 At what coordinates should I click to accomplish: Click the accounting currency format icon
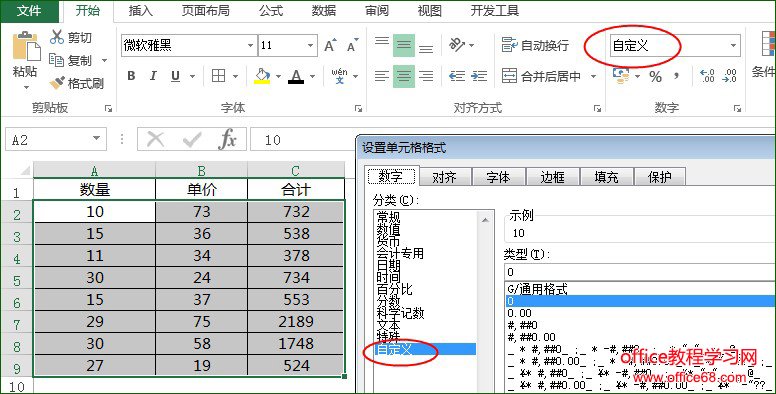point(621,76)
